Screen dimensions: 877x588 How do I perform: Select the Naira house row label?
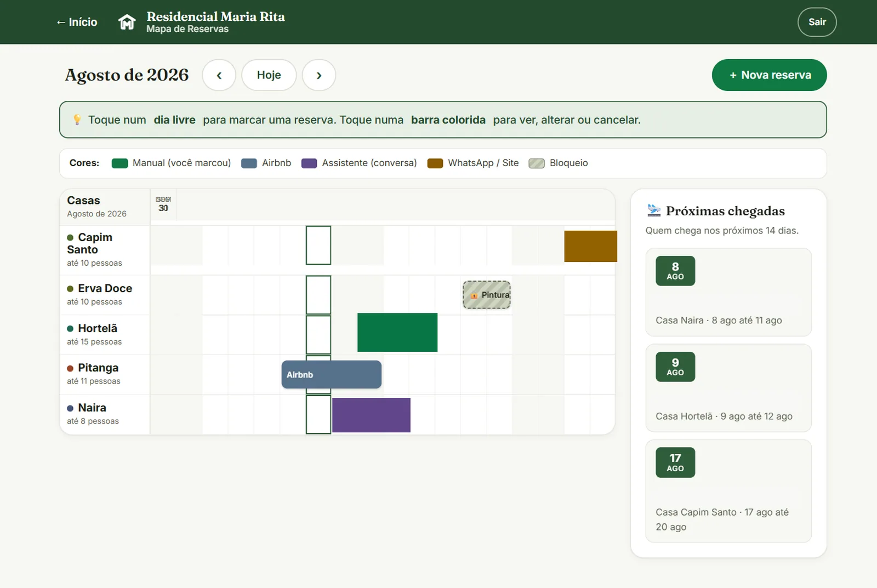point(105,414)
